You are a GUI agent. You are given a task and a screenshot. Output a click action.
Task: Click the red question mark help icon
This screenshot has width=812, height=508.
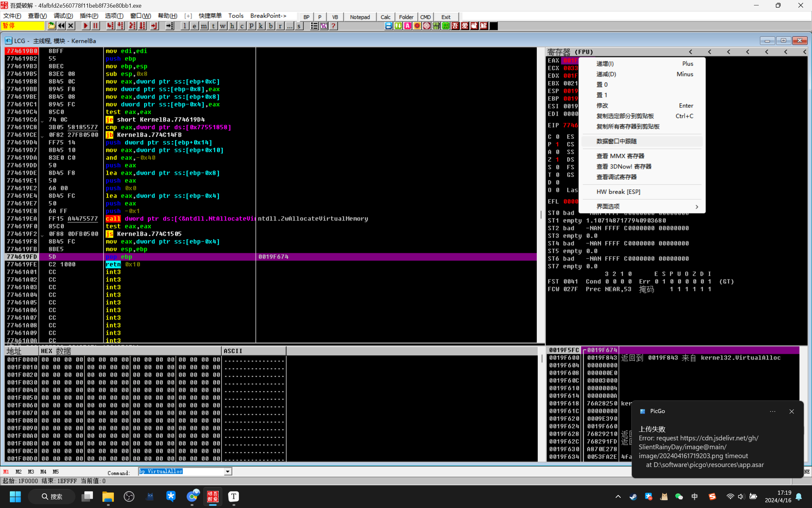click(x=333, y=26)
